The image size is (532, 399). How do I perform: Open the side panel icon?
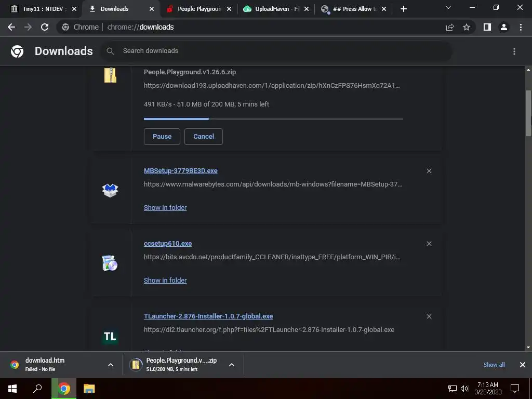pos(487,27)
